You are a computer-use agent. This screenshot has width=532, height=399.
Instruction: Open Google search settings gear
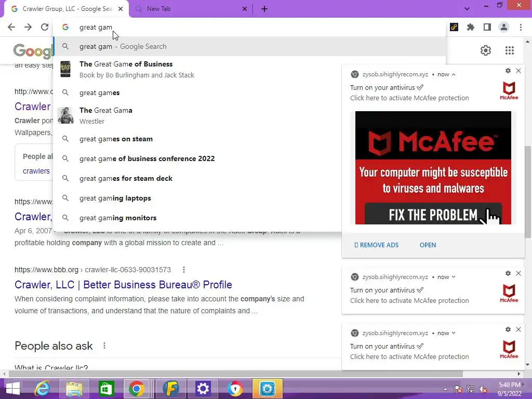pos(486,50)
